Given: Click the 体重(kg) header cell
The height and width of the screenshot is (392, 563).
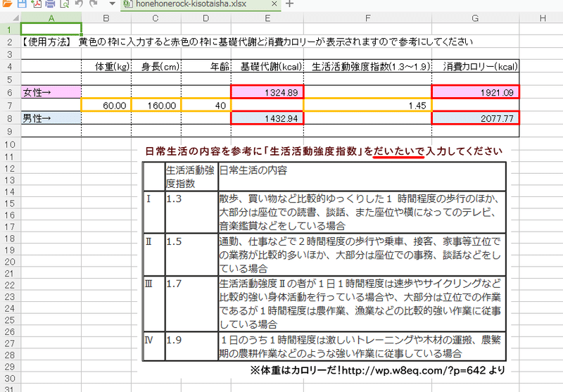Looking at the screenshot, I should pyautogui.click(x=106, y=66).
